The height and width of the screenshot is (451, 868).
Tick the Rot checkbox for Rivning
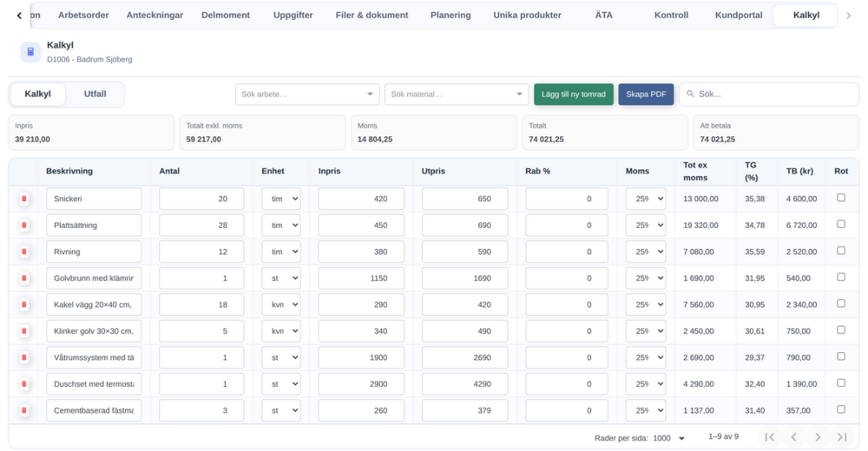point(841,251)
